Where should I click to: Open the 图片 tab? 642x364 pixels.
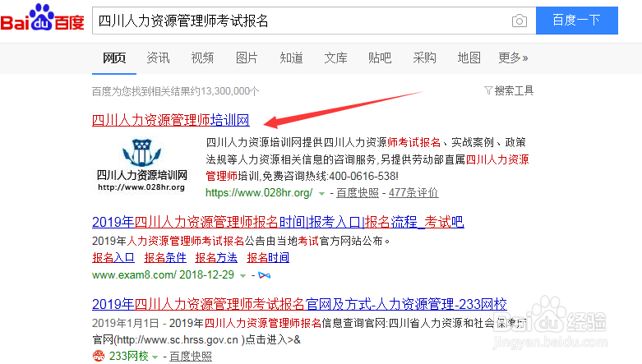(247, 58)
